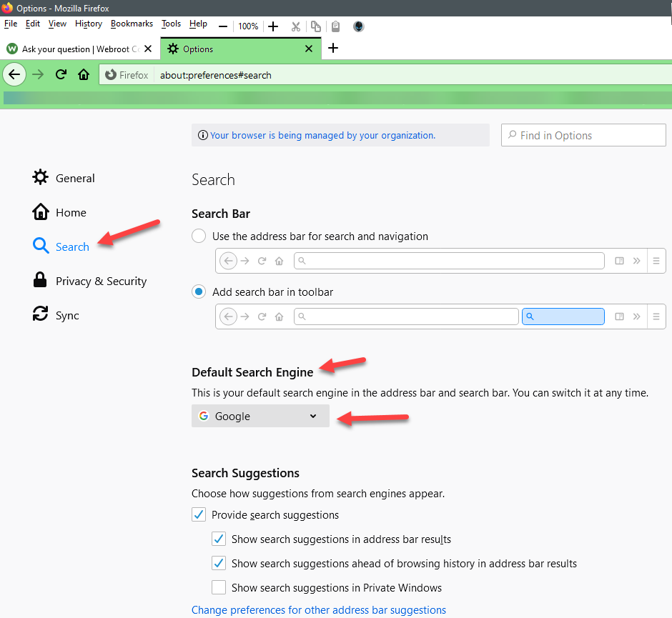Select Use the address bar for search radio
The width and height of the screenshot is (672, 618).
coord(199,236)
